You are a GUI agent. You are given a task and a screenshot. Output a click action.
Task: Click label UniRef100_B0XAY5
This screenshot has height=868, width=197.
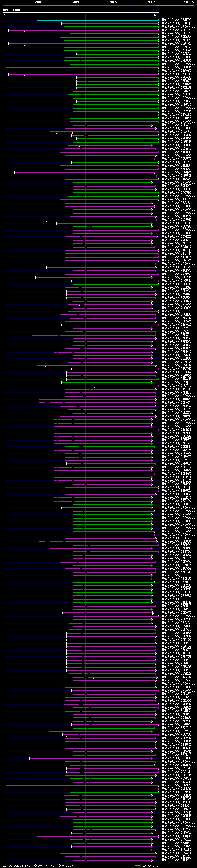[x=177, y=118]
